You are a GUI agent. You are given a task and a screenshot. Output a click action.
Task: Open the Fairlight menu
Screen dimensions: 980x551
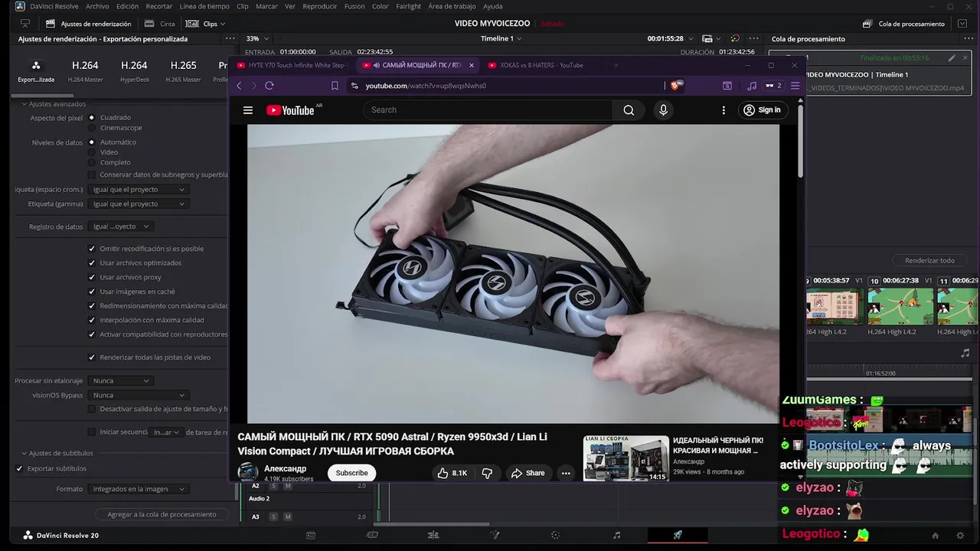pyautogui.click(x=408, y=6)
